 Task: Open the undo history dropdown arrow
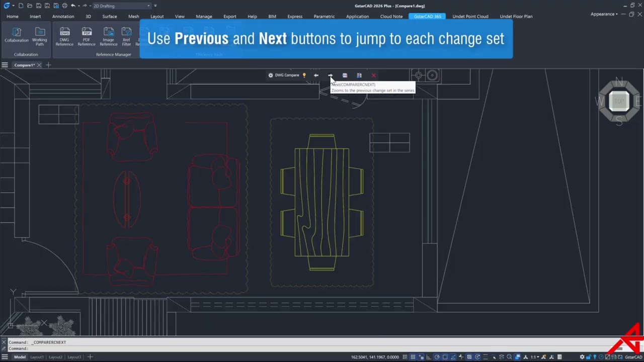click(x=79, y=6)
